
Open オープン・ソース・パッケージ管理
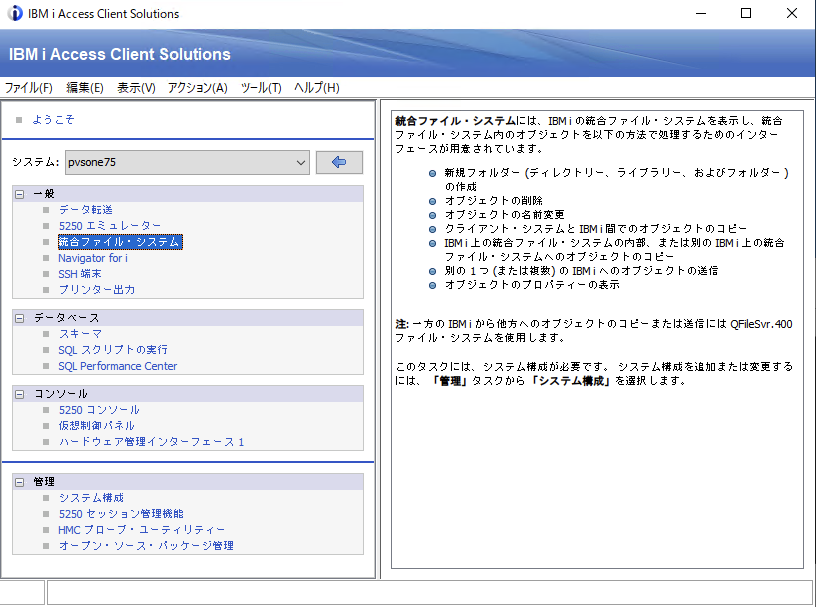pyautogui.click(x=146, y=546)
